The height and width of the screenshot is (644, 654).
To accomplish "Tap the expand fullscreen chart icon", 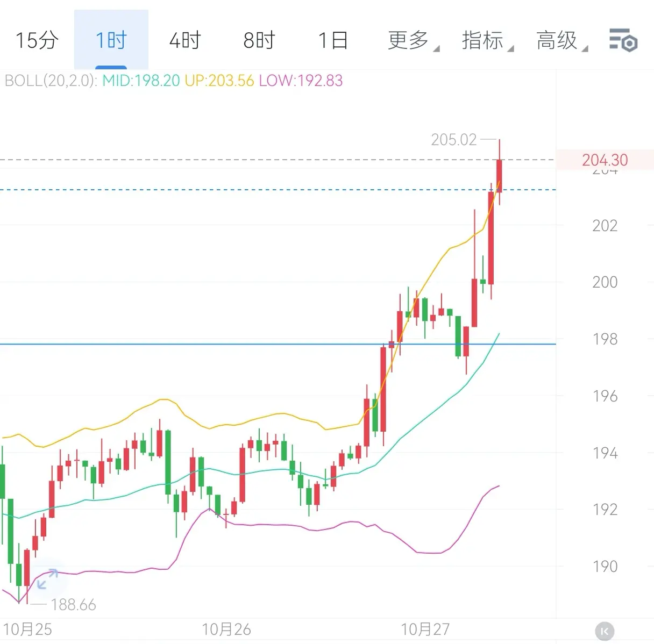I will coord(48,579).
